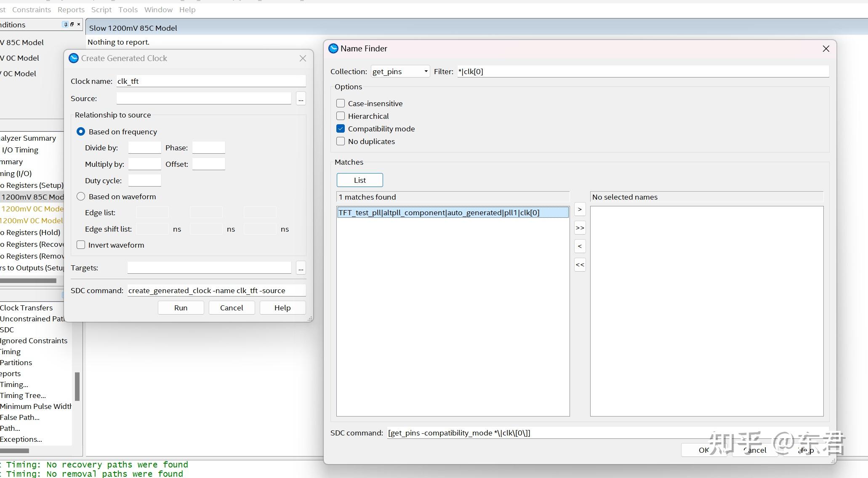Select Based on waveform radio button
868x478 pixels.
click(81, 196)
